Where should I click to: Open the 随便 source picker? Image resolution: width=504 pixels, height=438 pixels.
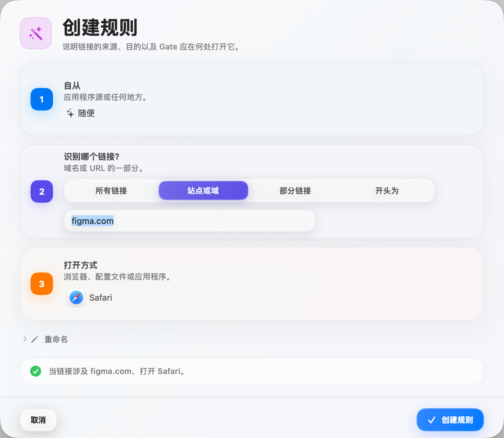(x=81, y=113)
